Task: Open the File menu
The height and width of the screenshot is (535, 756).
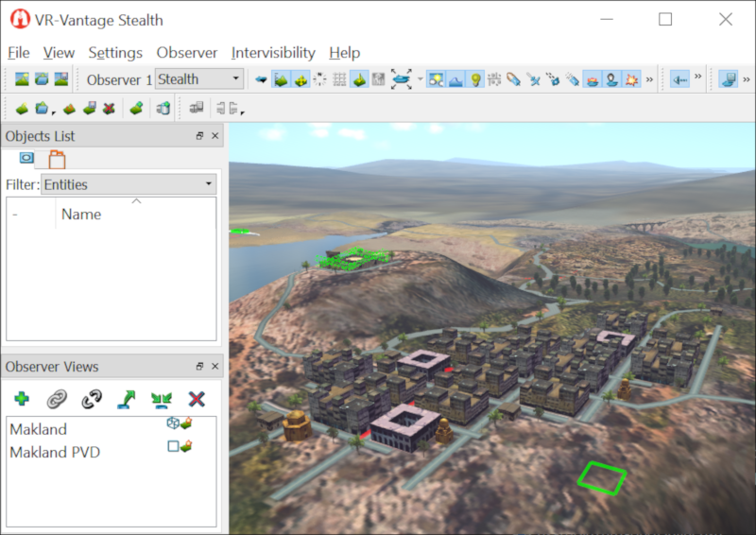Action: (x=18, y=53)
